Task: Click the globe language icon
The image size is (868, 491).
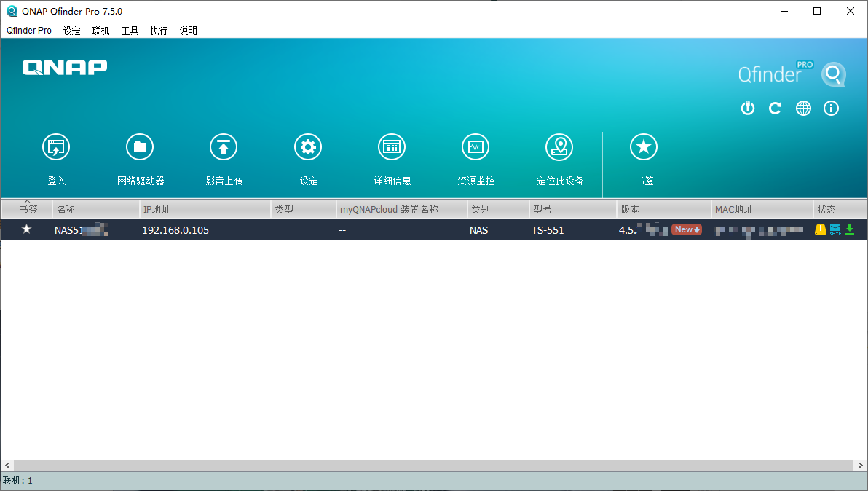Action: (803, 109)
